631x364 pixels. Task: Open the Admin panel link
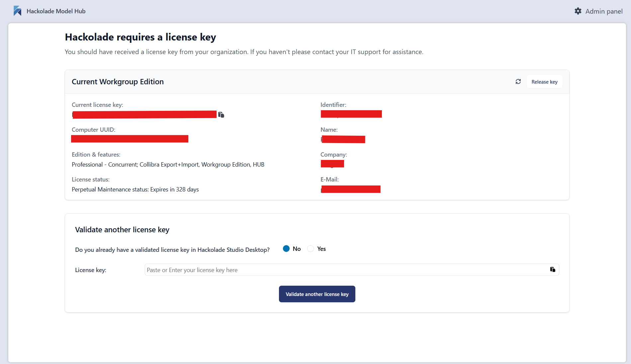point(604,11)
